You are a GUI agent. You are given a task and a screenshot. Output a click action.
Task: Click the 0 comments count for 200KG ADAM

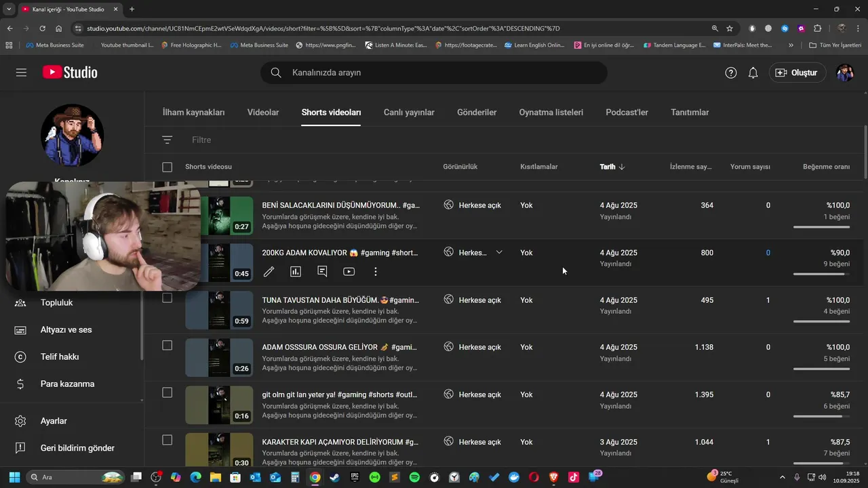(768, 253)
